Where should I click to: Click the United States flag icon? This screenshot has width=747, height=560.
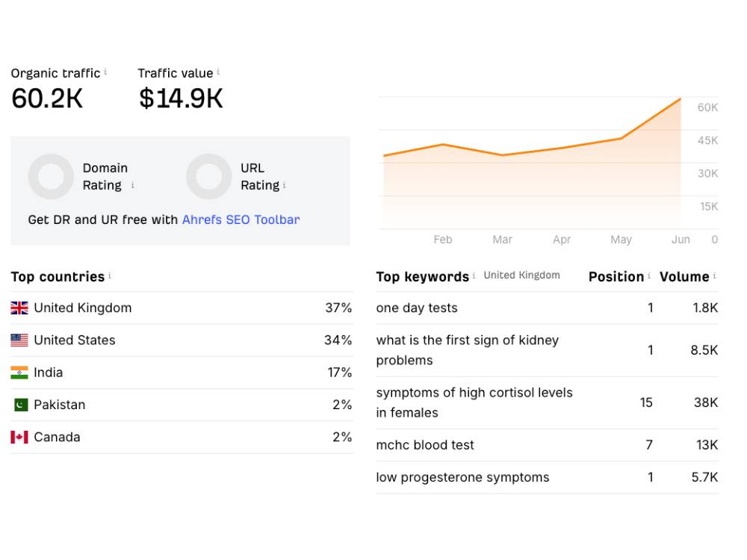pos(19,340)
